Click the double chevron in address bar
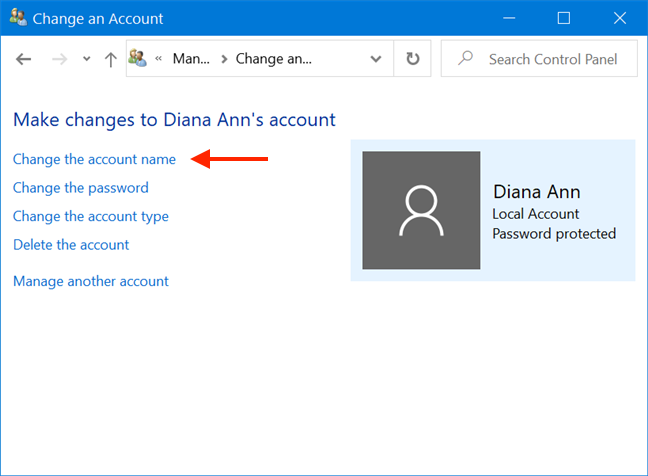The image size is (648, 476). tap(158, 59)
